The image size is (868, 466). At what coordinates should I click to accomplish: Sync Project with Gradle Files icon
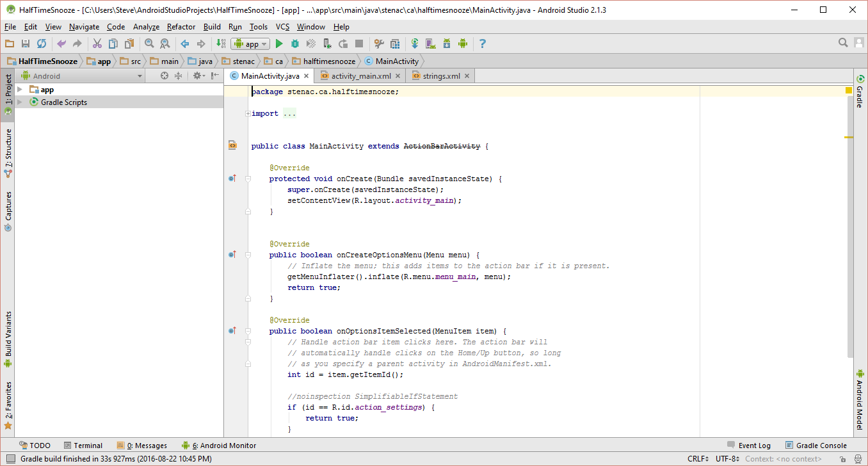point(415,44)
